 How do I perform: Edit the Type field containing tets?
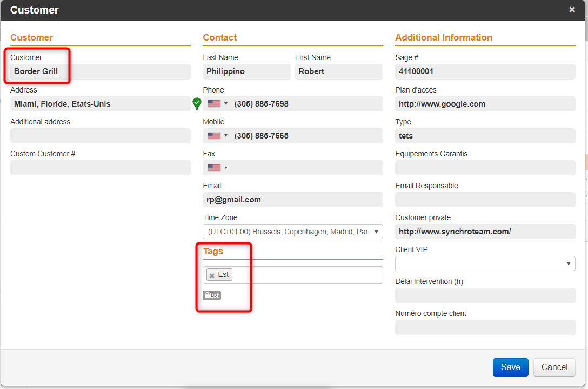[x=485, y=136]
